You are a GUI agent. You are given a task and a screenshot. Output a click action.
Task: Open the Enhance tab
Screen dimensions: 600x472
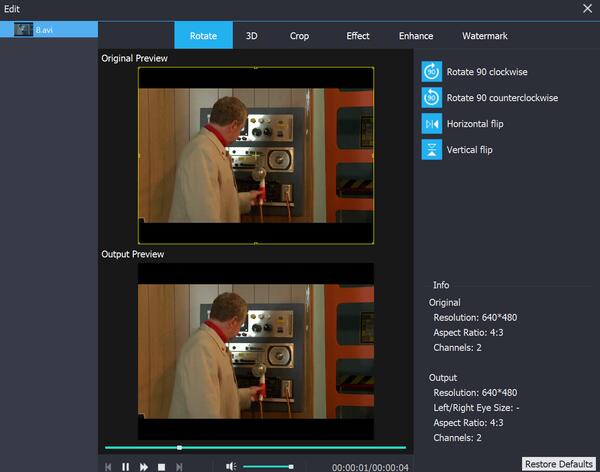416,36
